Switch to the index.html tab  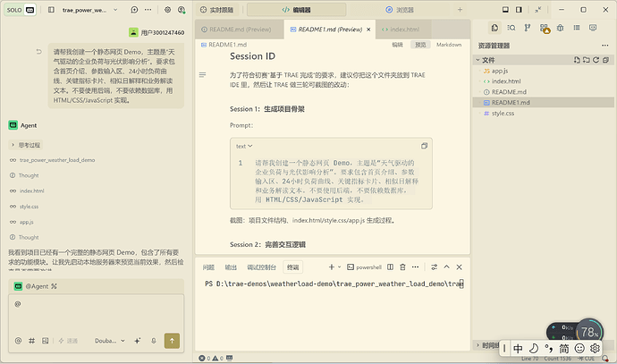click(x=401, y=30)
